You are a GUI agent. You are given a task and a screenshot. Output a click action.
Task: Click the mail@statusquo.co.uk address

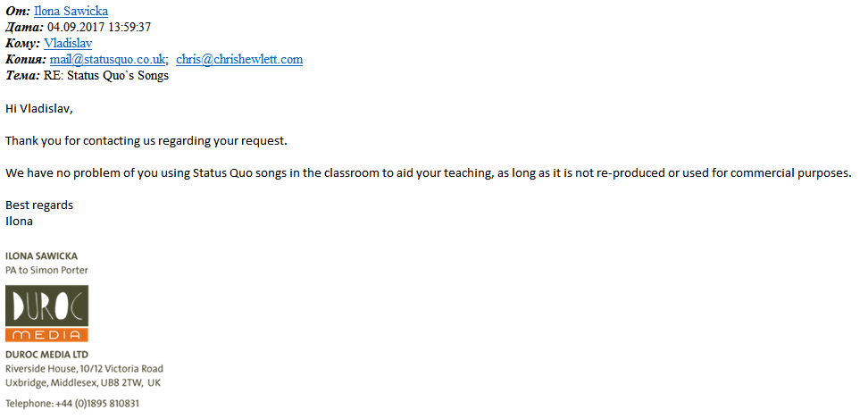click(107, 59)
